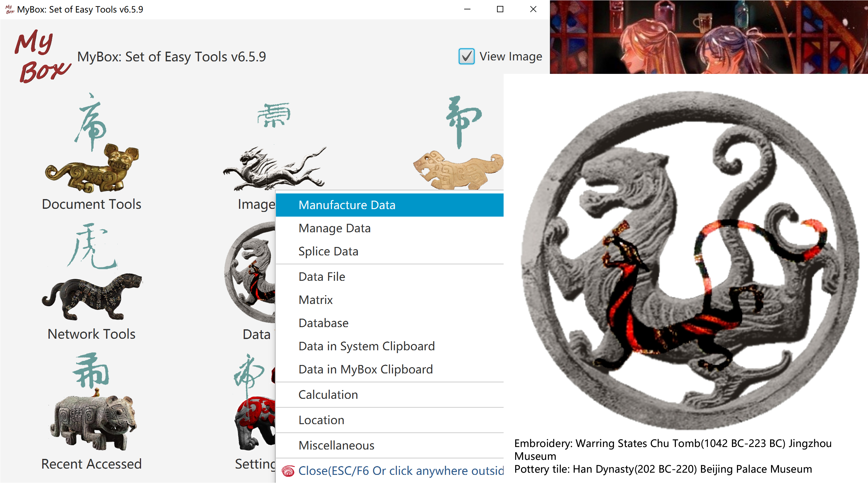Image resolution: width=868 pixels, height=483 pixels.
Task: Open the Matrix menu entry
Action: pyautogui.click(x=389, y=300)
